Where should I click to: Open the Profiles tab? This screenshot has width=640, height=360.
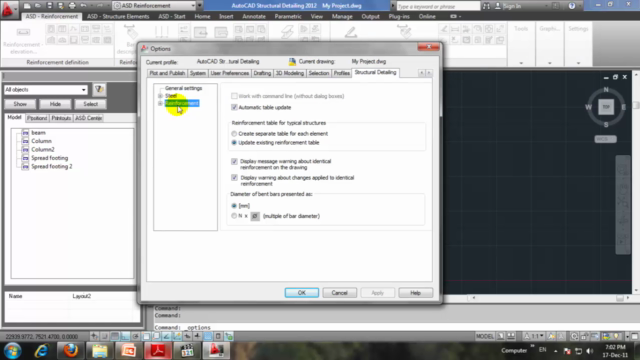[342, 73]
